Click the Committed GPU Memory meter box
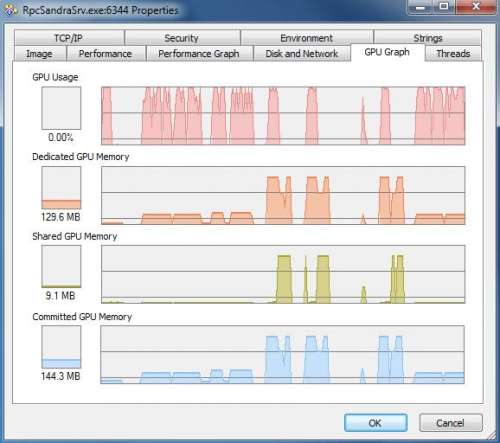Screen dimensions: 500x443 [61, 347]
